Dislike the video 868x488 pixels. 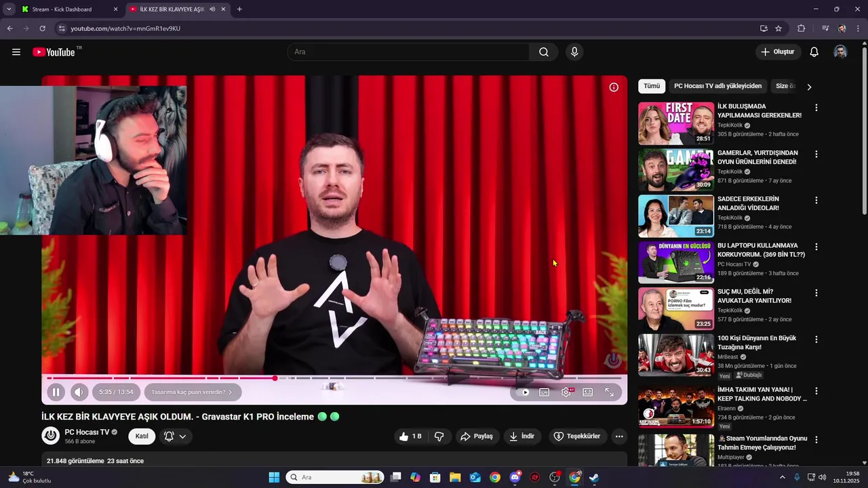pyautogui.click(x=439, y=436)
